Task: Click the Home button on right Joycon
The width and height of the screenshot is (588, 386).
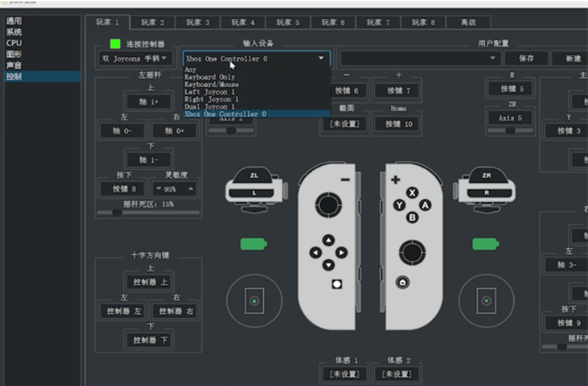Action: coord(402,282)
